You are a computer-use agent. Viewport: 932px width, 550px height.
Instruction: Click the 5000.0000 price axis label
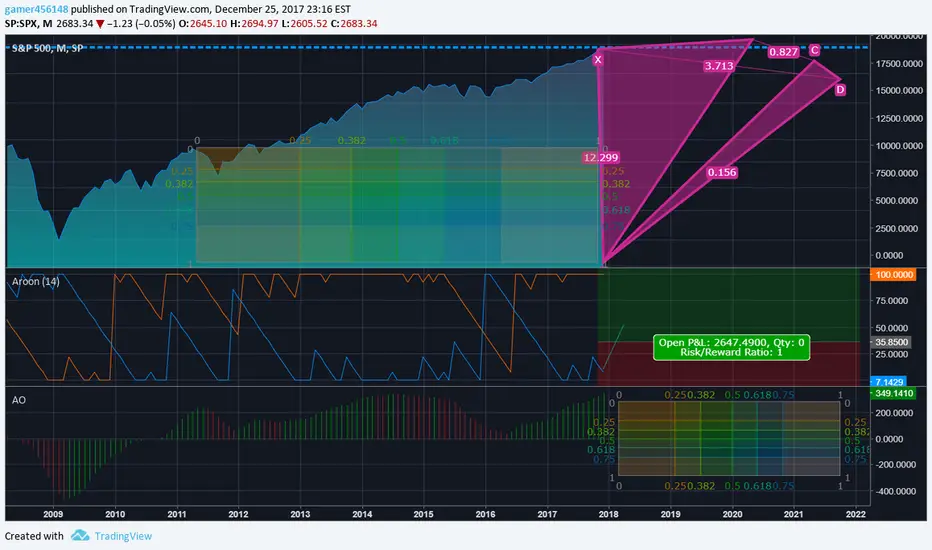[898, 201]
